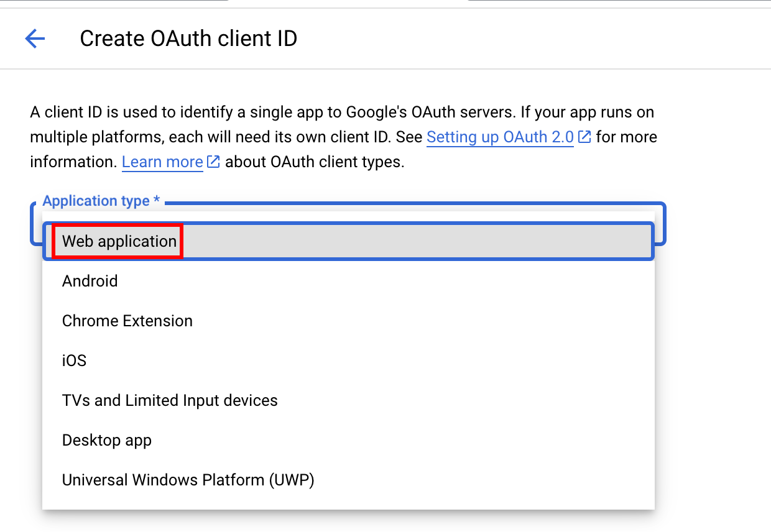The width and height of the screenshot is (771, 532).
Task: Choose TVs and Limited Input devices
Action: coord(169,400)
